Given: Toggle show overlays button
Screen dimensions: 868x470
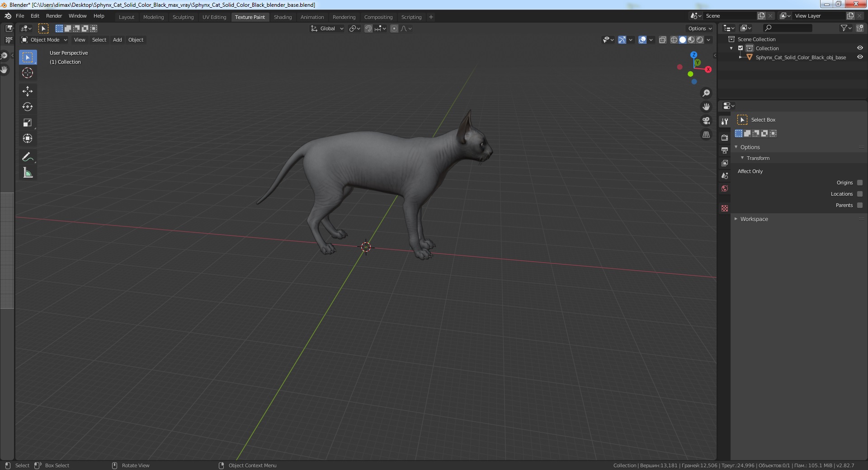Looking at the screenshot, I should click(642, 40).
